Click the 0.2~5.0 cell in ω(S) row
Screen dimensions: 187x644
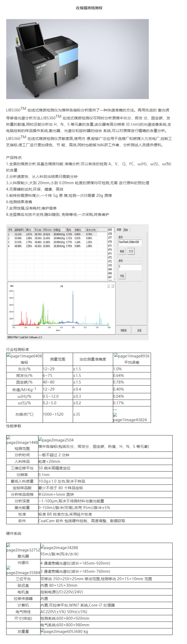click(58, 403)
